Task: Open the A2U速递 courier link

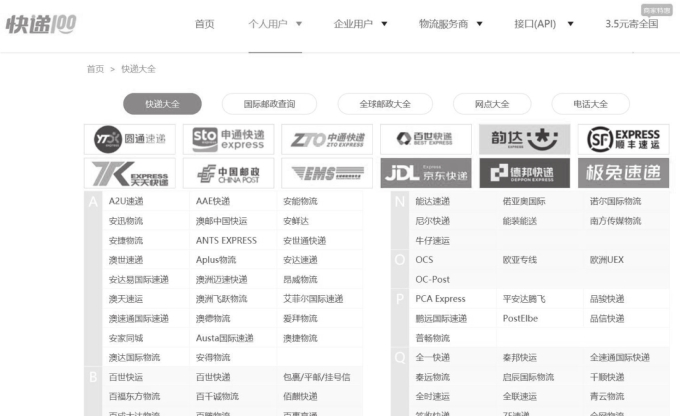Action: 126,201
